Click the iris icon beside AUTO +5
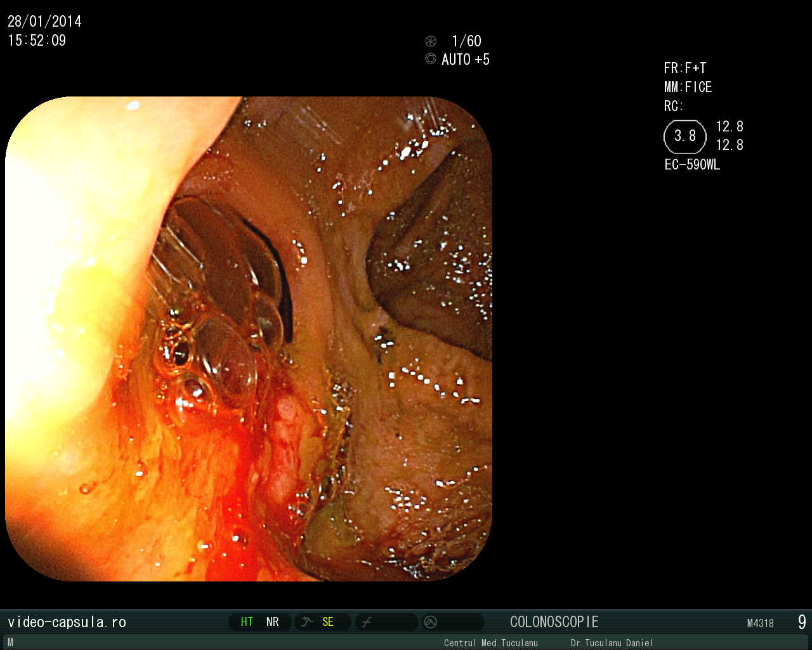The image size is (812, 650). 431,59
